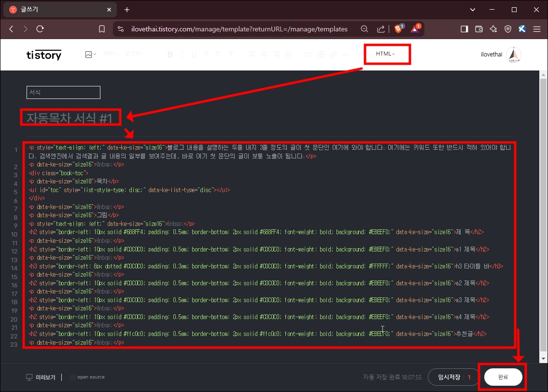Click the open source link
This screenshot has width=548, height=392.
(x=87, y=378)
